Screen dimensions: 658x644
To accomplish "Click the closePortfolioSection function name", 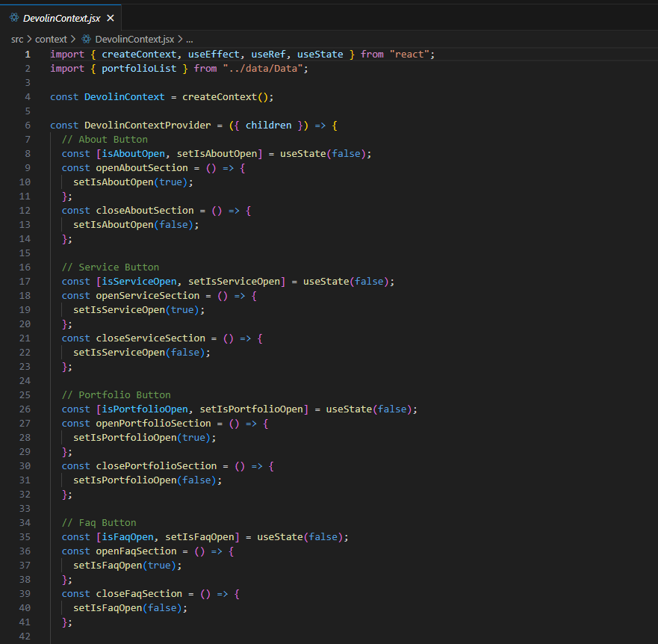I will (x=156, y=466).
